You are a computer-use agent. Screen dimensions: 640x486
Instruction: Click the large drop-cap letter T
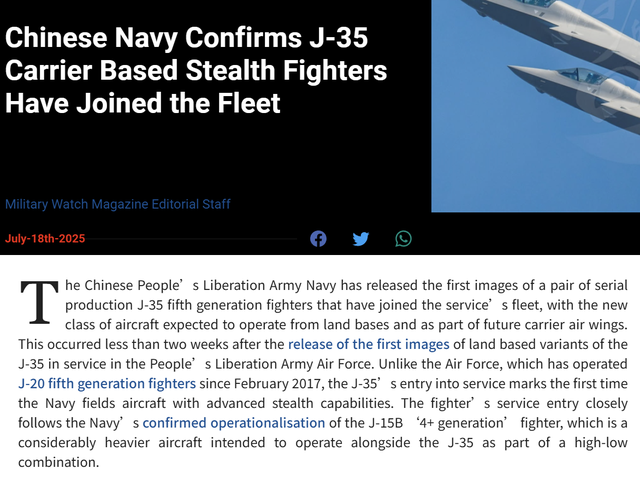(40, 302)
